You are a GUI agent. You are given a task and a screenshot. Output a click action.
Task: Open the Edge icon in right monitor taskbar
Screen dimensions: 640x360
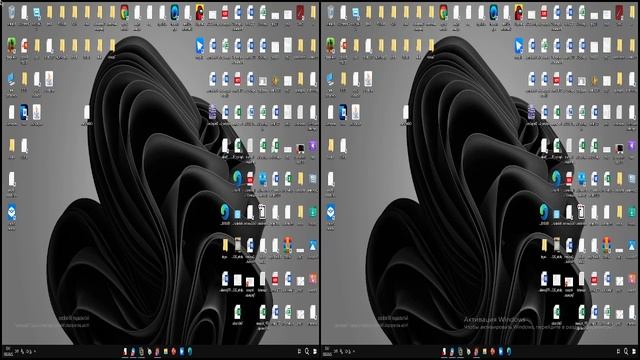509,351
